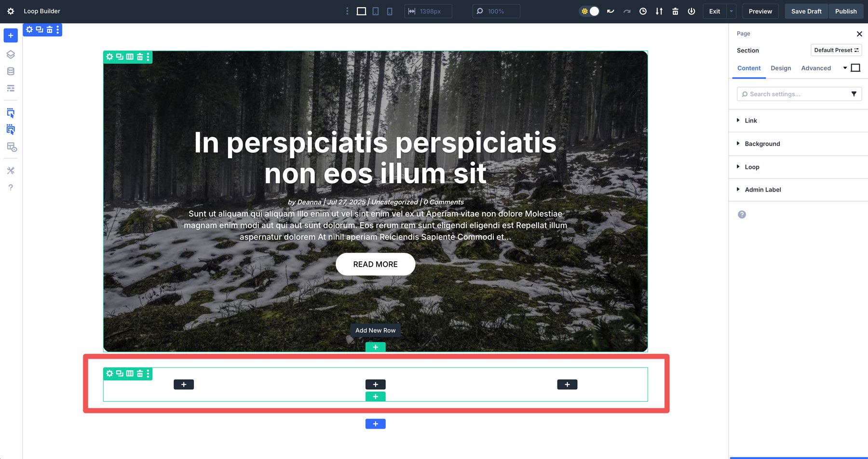Viewport: 868px width, 459px height.
Task: Open the editing history clock icon
Action: point(643,11)
